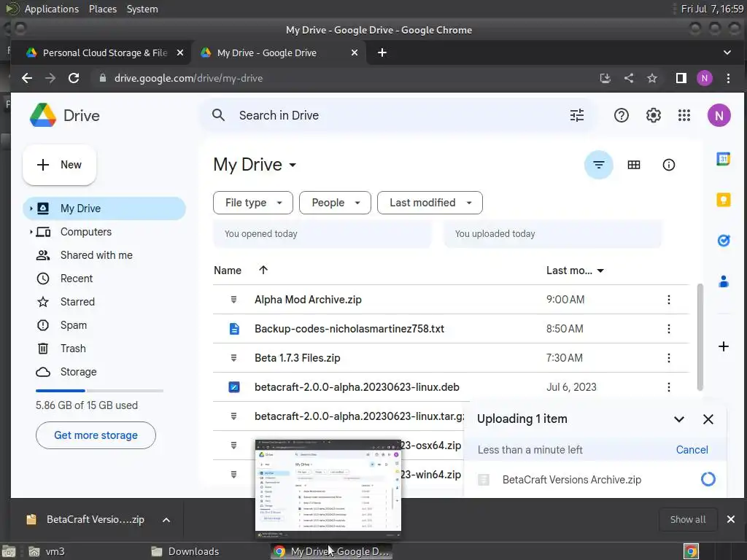Open more actions for Alpha Mod Archive.zip
The width and height of the screenshot is (747, 560).
point(668,300)
